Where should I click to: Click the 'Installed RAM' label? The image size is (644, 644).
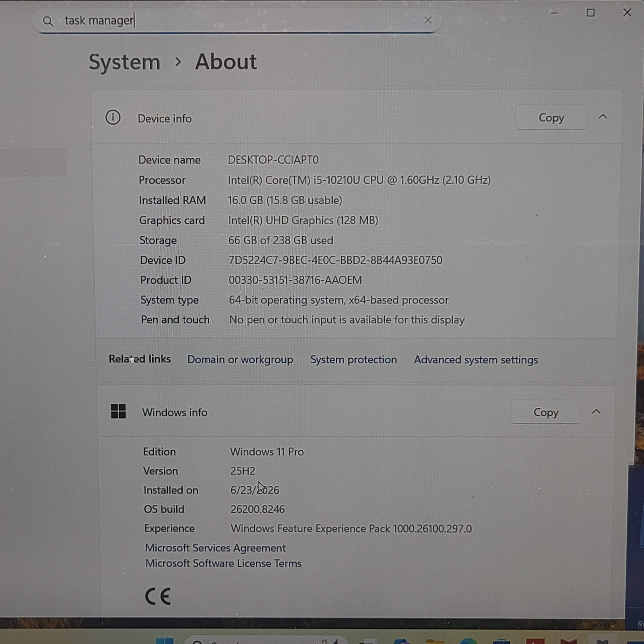coord(172,200)
